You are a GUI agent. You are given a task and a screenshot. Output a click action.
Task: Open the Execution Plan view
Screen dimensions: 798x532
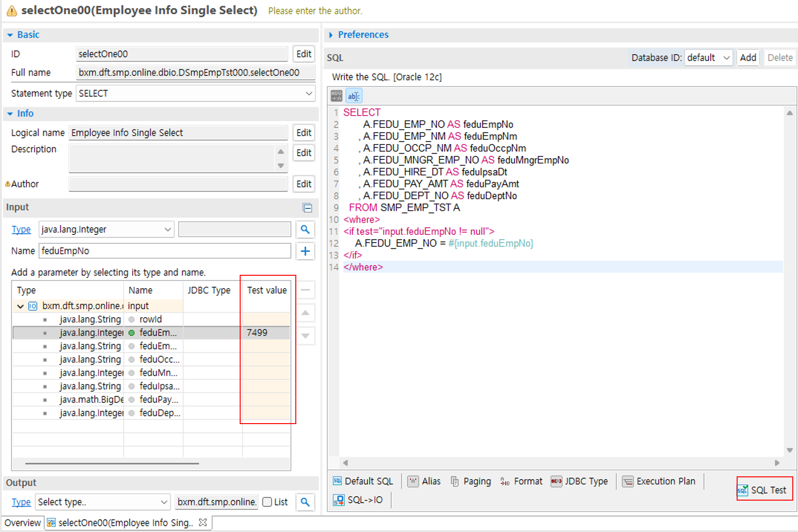coord(659,481)
